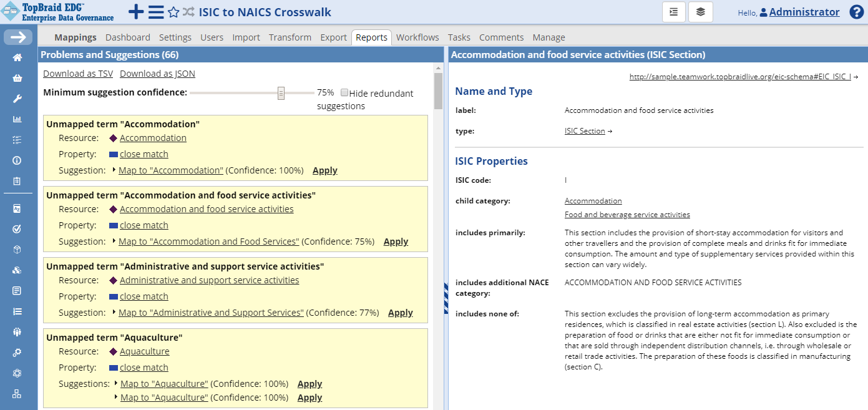Open the Export tab

pyautogui.click(x=333, y=37)
